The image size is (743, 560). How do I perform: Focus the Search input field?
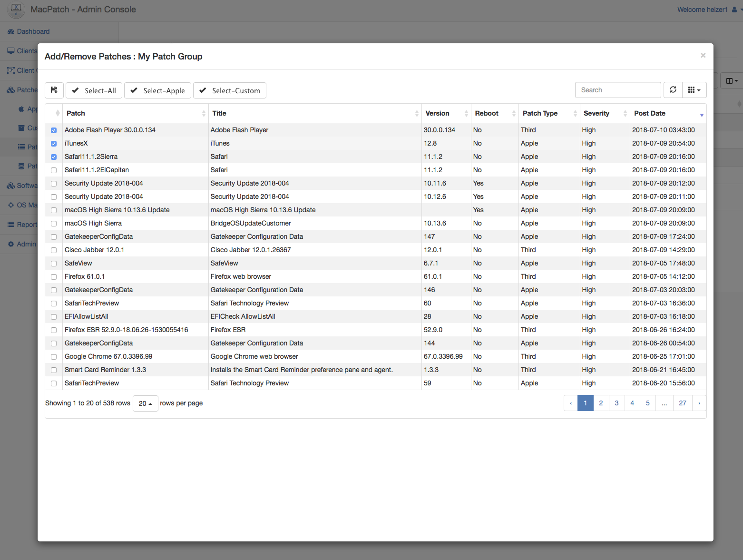point(618,90)
